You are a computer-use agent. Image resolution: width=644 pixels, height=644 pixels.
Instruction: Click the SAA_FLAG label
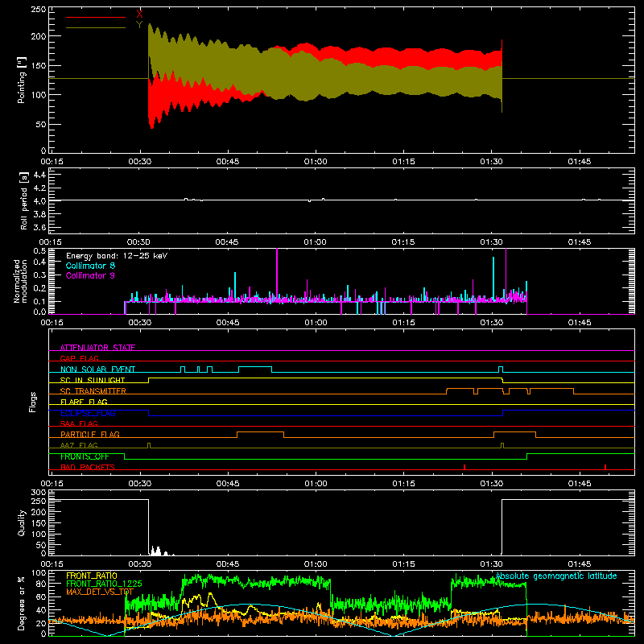click(79, 423)
